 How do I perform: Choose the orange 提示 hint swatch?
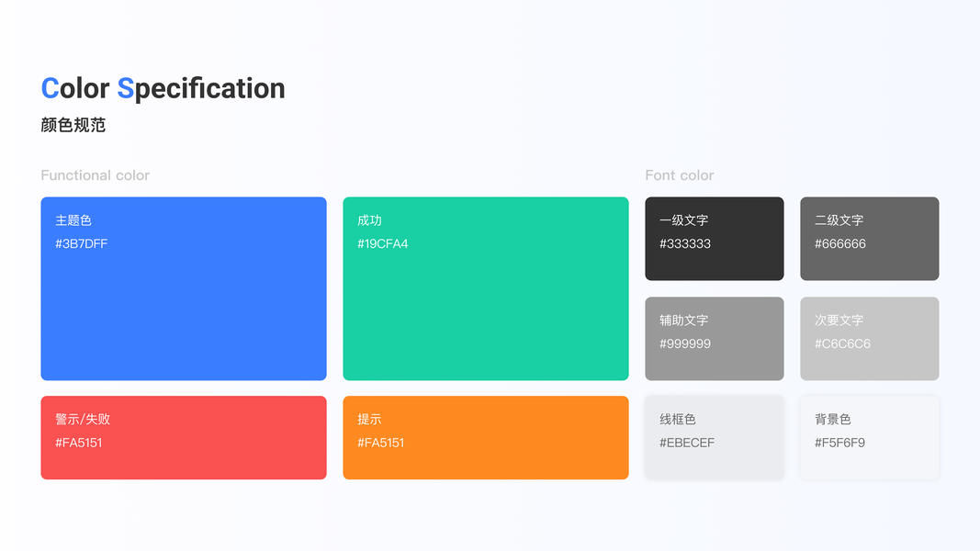coord(486,438)
